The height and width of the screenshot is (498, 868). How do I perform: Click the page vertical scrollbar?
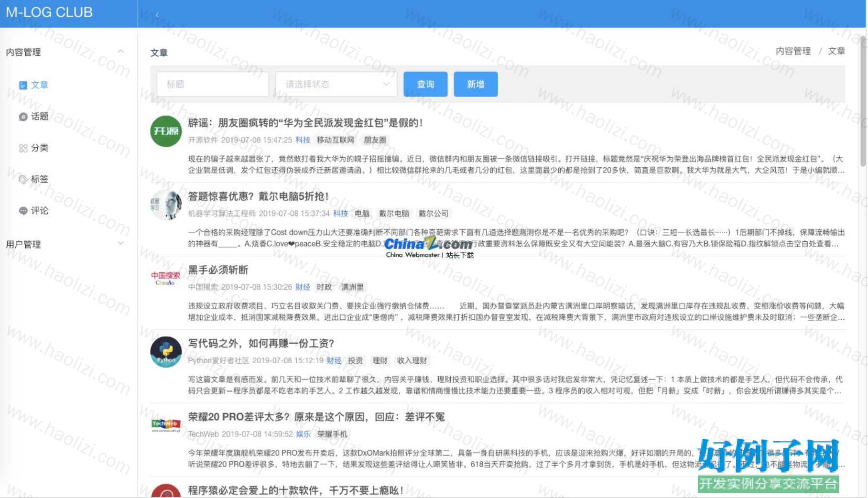(x=863, y=101)
